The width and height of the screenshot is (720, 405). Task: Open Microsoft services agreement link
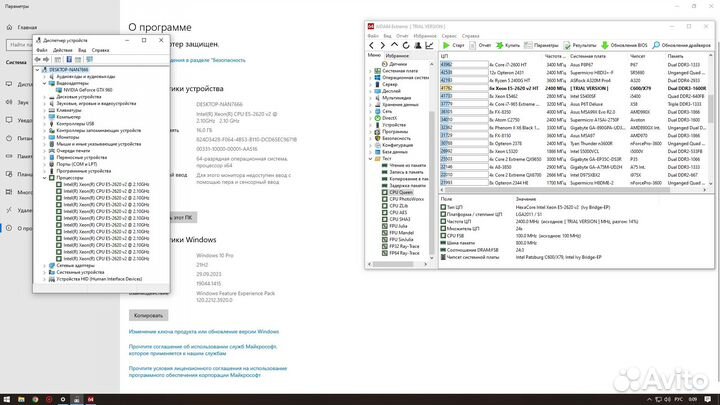point(202,350)
